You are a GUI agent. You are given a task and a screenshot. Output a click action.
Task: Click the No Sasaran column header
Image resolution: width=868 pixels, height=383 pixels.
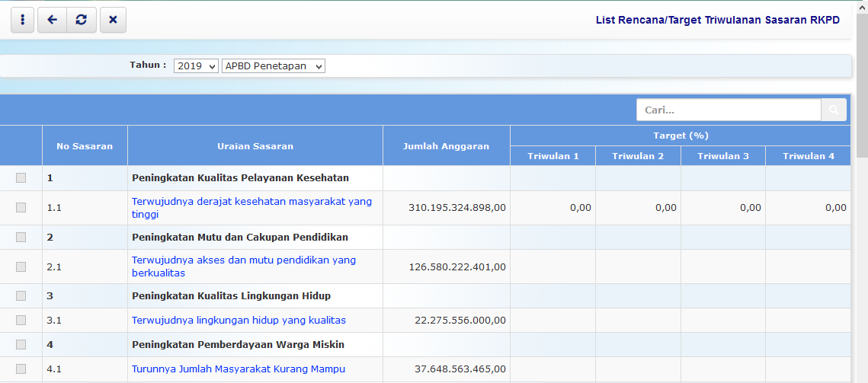[85, 146]
